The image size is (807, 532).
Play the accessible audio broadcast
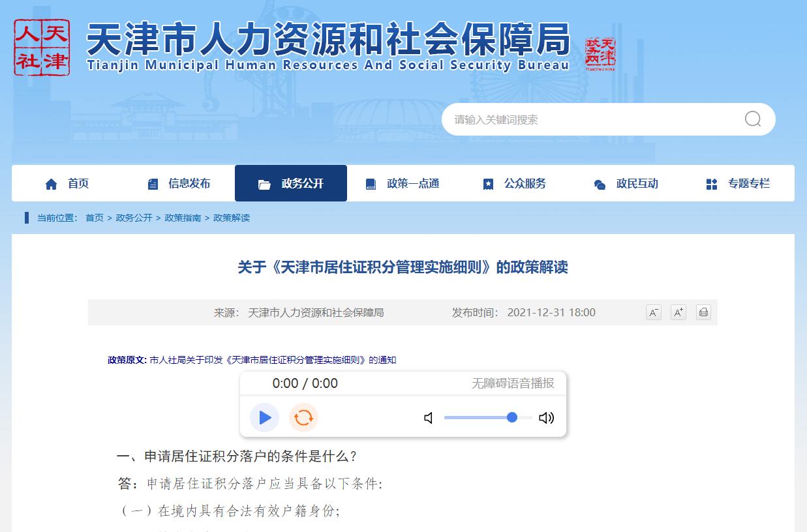[x=264, y=417]
